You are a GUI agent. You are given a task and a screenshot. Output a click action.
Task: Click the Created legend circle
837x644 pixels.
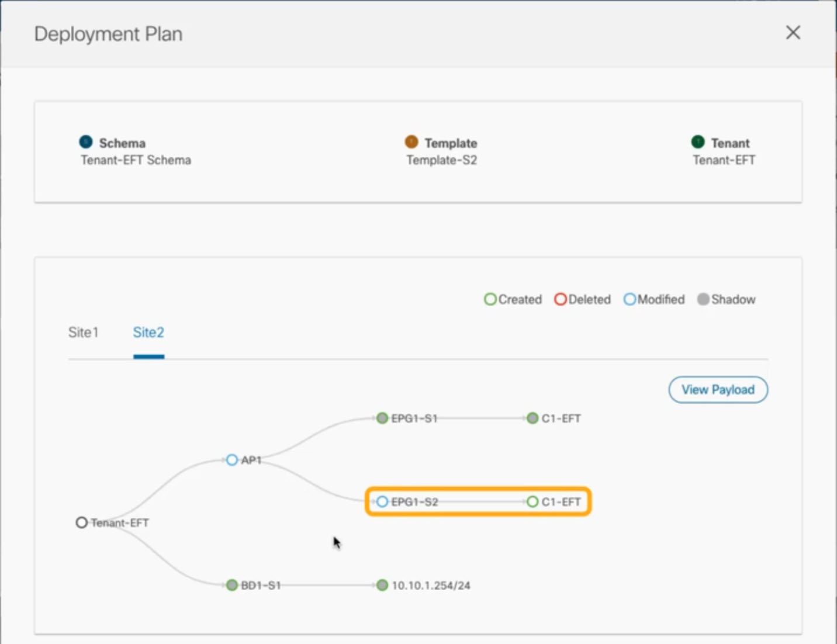(x=490, y=299)
